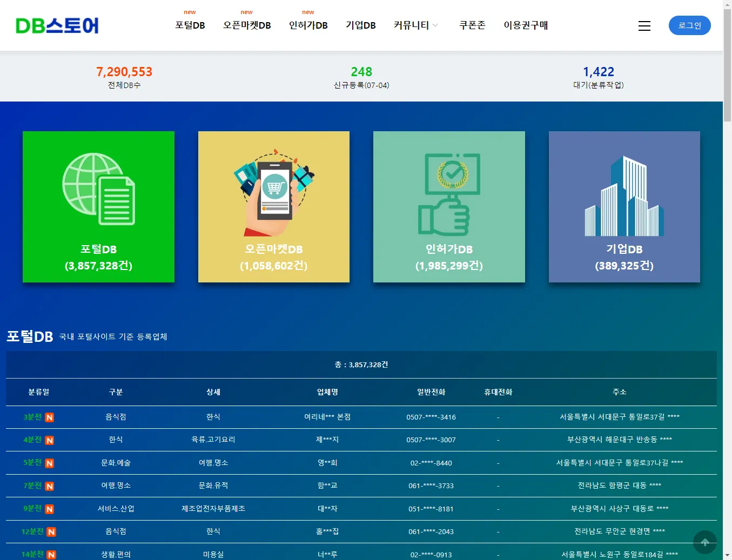
Task: Click the 신규등록(07-04) count 248
Action: (360, 71)
